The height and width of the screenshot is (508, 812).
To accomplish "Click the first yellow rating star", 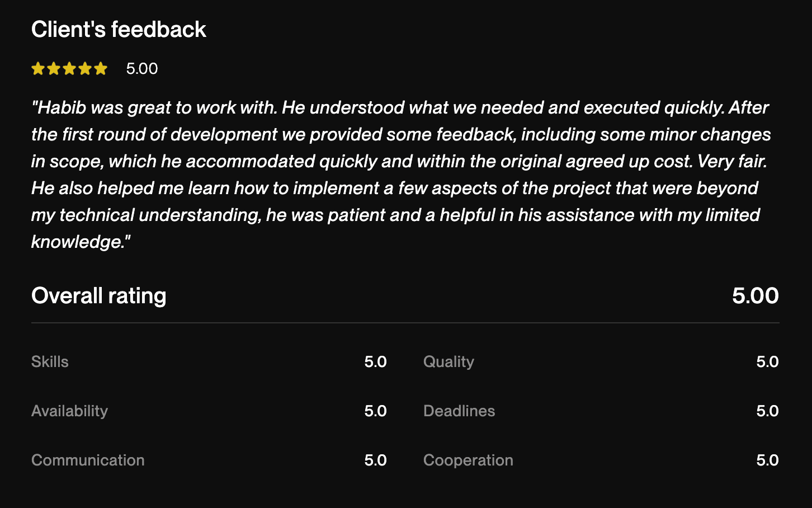I will [38, 69].
